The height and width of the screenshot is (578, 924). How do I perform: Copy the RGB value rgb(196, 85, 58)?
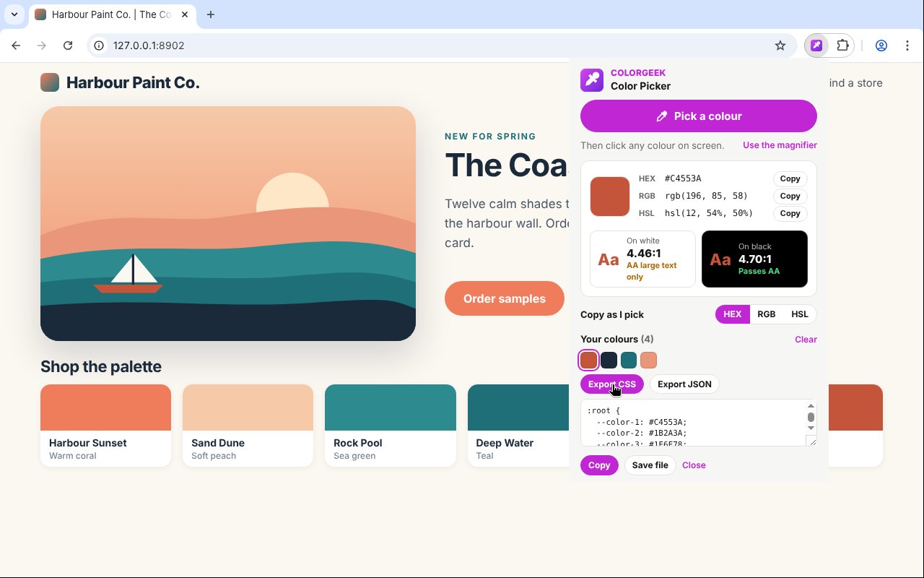coord(790,196)
